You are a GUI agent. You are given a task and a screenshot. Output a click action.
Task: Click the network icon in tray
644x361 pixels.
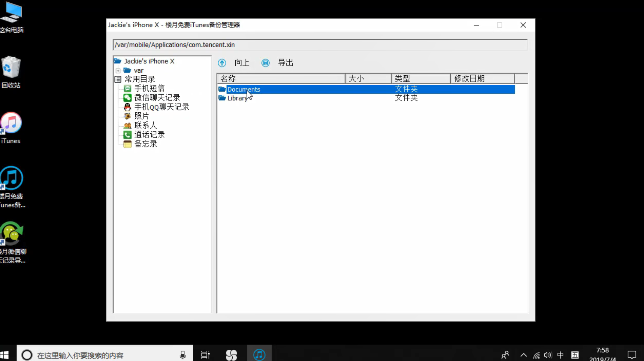536,355
